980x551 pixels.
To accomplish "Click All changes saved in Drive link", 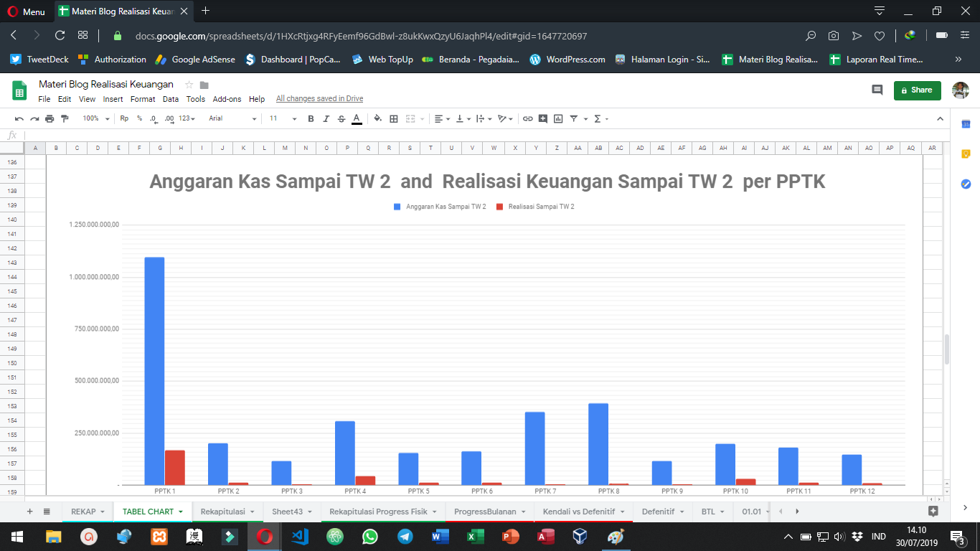I will click(319, 99).
